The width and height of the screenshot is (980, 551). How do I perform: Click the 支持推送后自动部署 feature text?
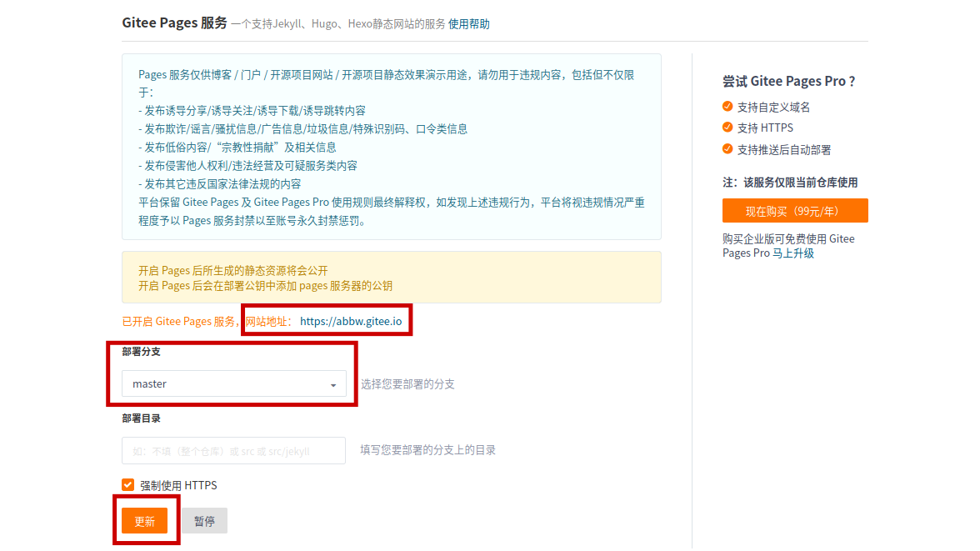click(x=784, y=150)
